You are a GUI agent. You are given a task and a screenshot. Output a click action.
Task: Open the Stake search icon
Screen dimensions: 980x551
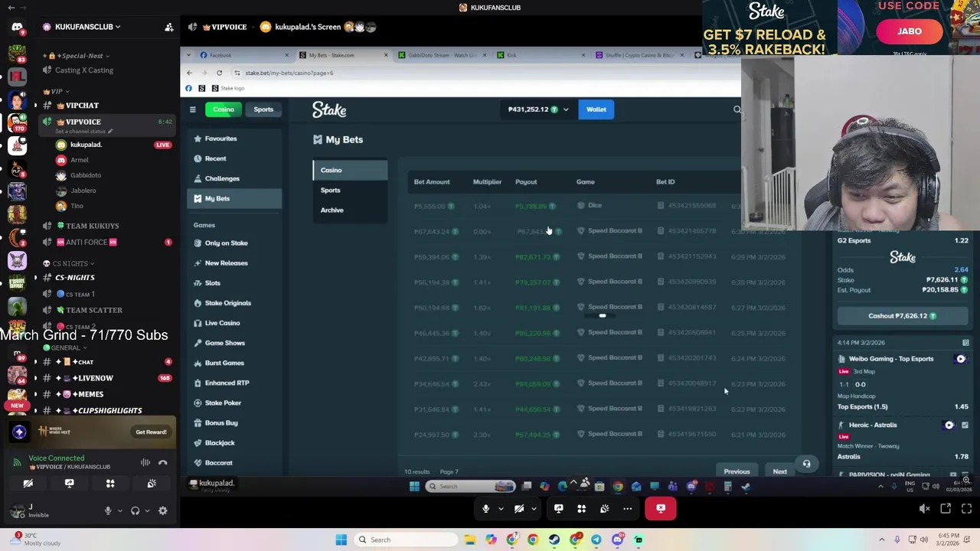pos(737,109)
